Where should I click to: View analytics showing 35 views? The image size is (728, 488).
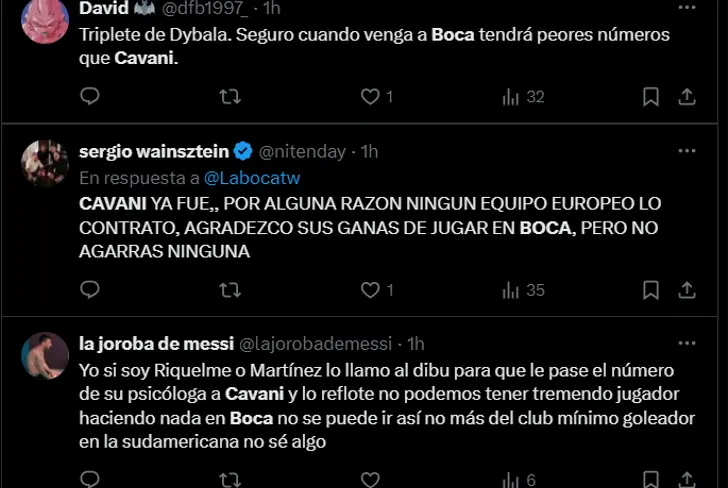click(x=523, y=290)
